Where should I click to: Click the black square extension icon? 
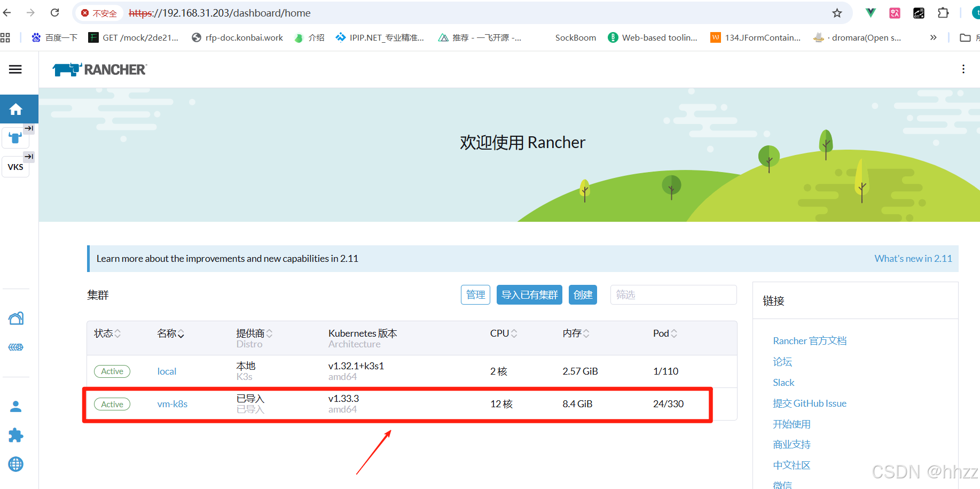919,13
